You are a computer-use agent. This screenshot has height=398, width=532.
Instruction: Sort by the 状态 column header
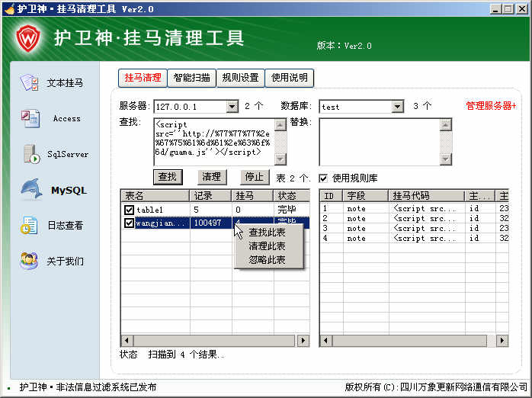click(291, 196)
